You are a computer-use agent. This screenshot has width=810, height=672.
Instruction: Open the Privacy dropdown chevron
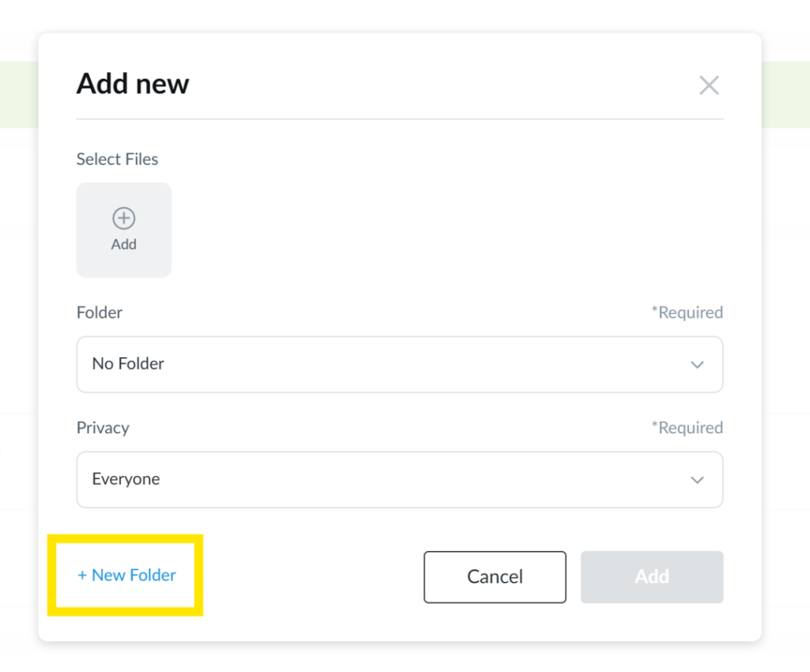[x=697, y=480]
